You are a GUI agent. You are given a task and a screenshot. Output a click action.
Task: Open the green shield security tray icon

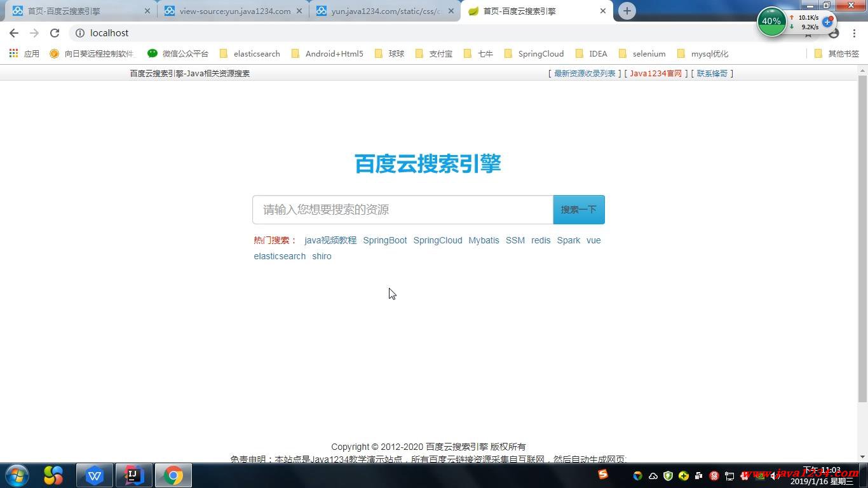[x=668, y=476]
